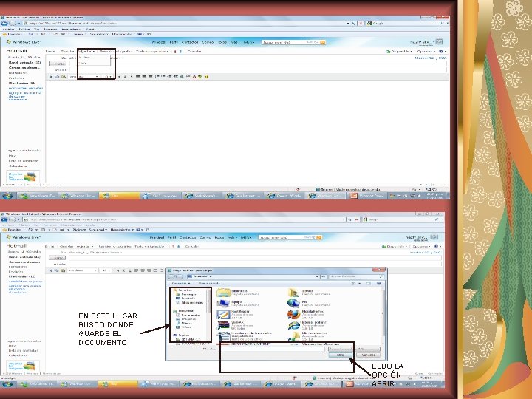The height and width of the screenshot is (399, 532).
Task: Open the Principal tab in the bottom Windows Live header
Action: pyautogui.click(x=157, y=238)
